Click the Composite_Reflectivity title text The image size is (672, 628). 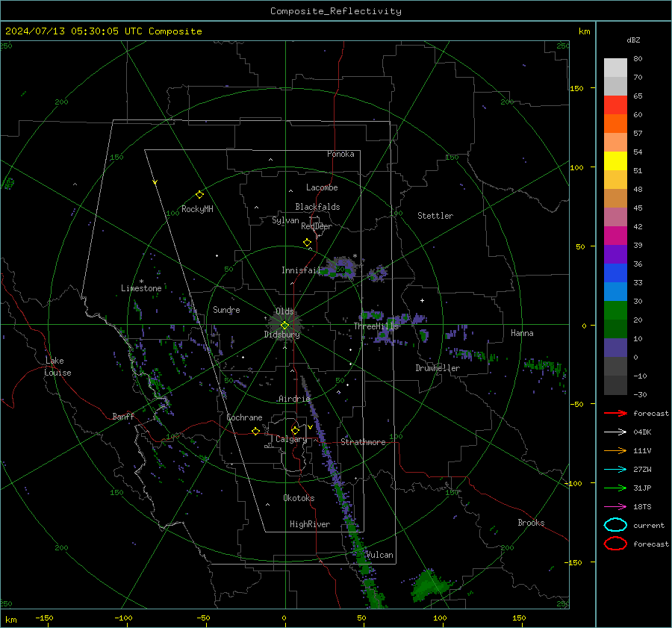[x=335, y=11]
